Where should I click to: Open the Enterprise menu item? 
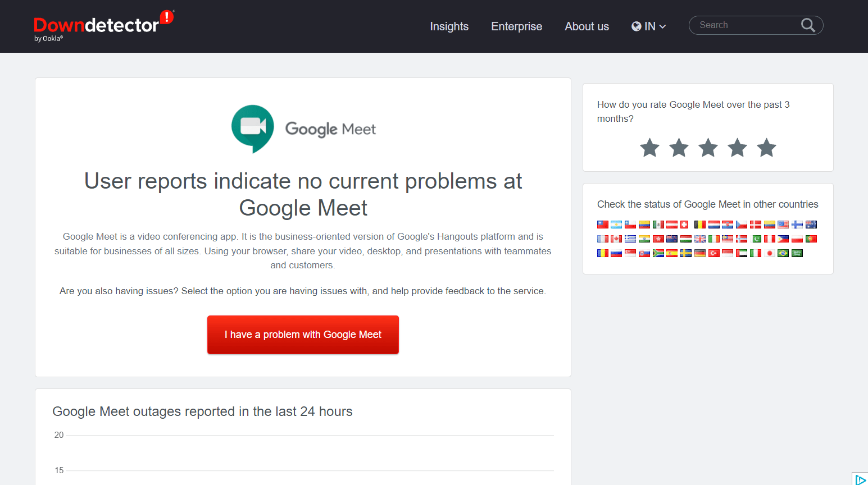[x=516, y=26]
